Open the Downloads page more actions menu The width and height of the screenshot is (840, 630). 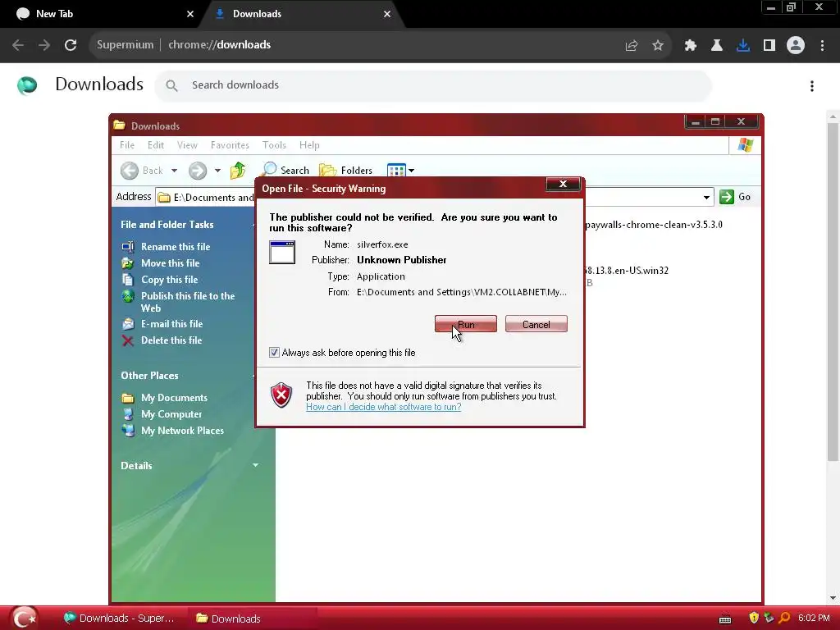point(812,86)
